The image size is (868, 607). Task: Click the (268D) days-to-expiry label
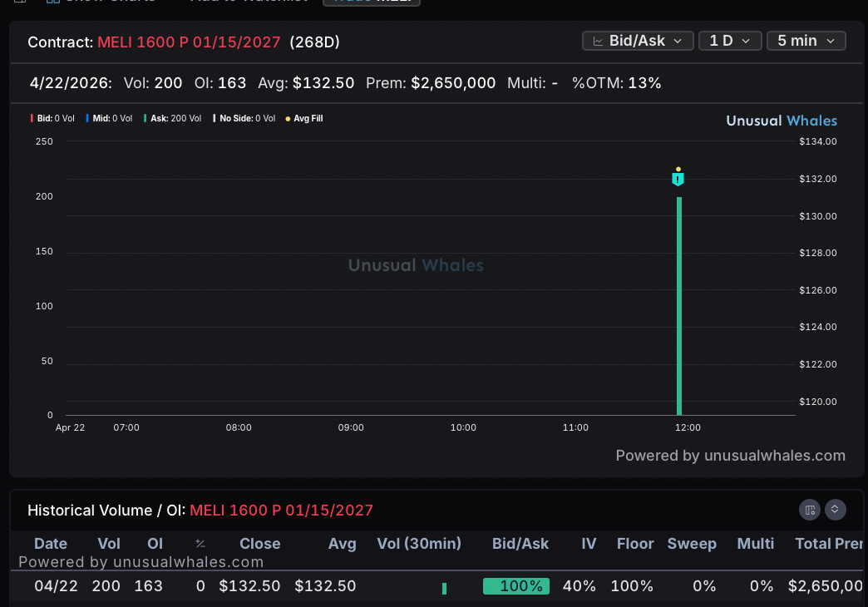pyautogui.click(x=314, y=42)
